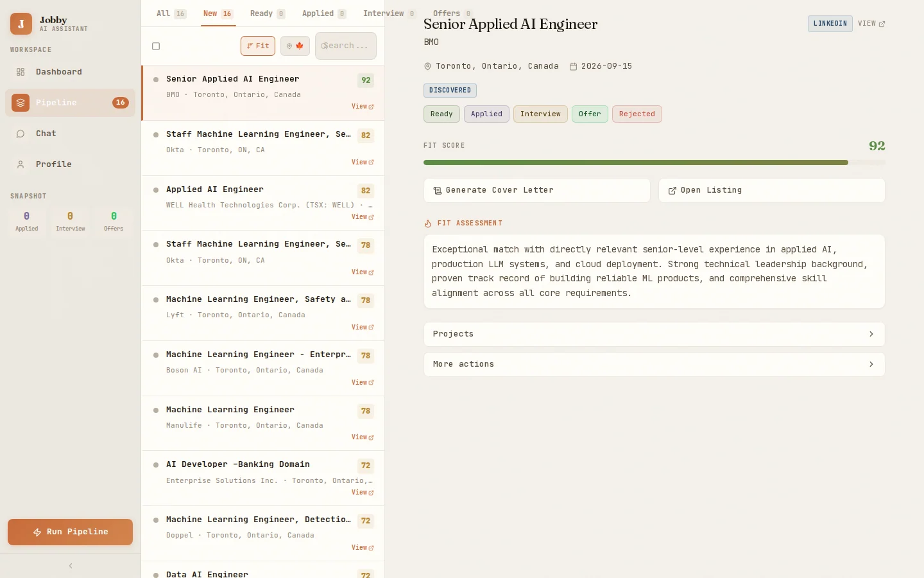This screenshot has height=578, width=924.
Task: Click the View link on the BMO job row
Action: pos(363,107)
